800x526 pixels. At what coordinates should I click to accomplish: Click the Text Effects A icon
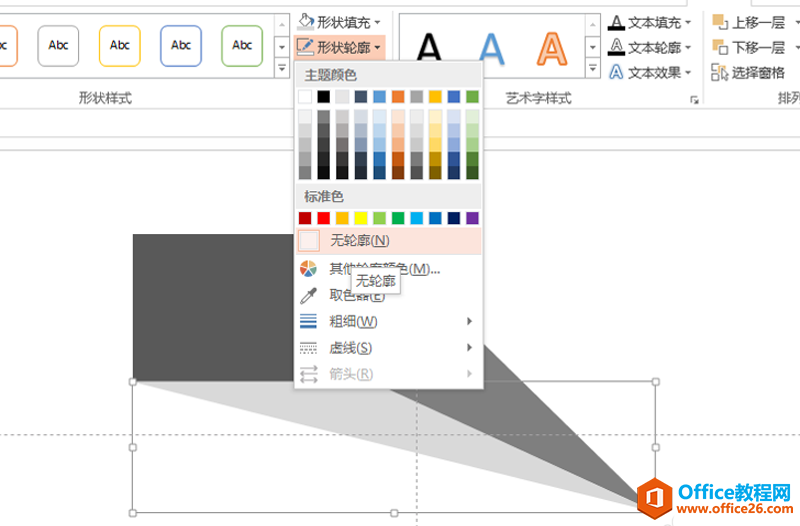616,72
